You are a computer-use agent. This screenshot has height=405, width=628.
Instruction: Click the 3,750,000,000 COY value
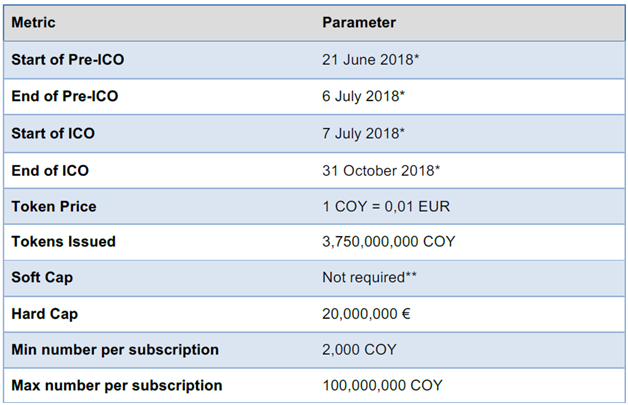click(x=389, y=242)
